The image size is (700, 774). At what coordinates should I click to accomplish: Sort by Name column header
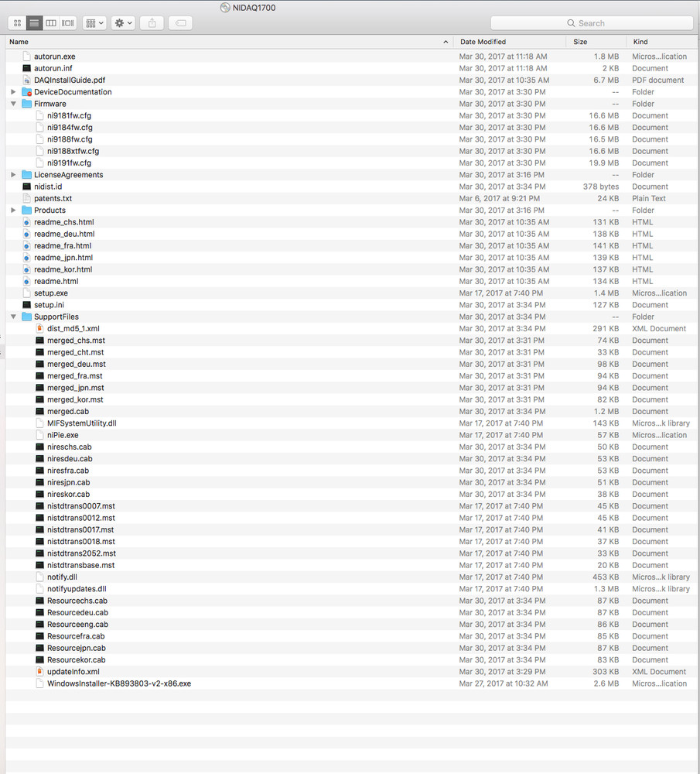pyautogui.click(x=19, y=42)
